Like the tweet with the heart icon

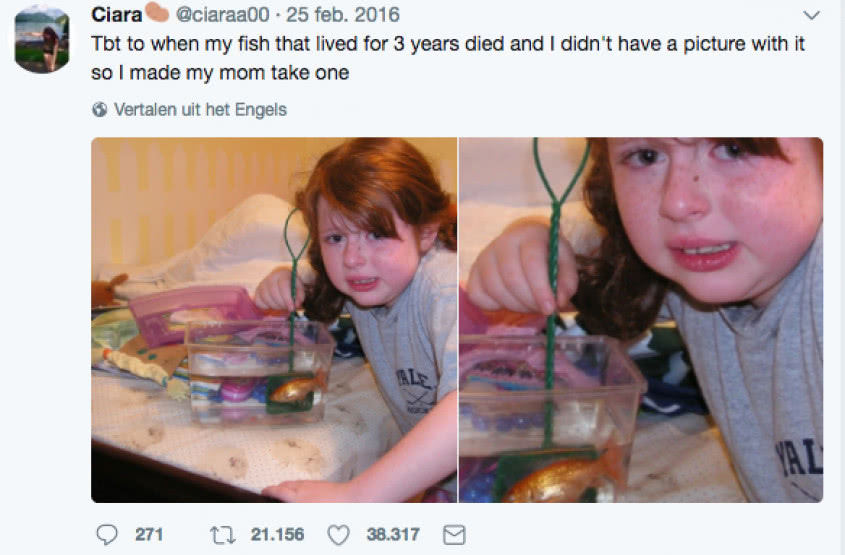click(x=339, y=535)
